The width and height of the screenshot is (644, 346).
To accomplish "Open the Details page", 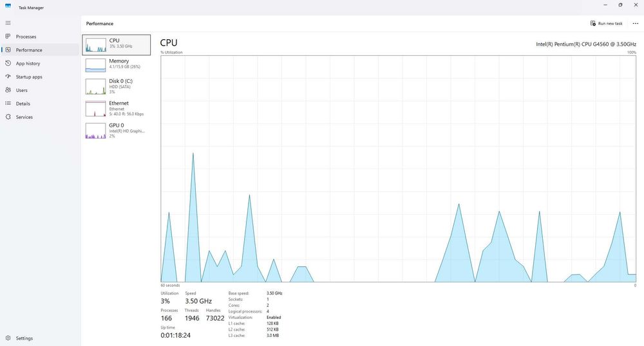I will pyautogui.click(x=23, y=104).
